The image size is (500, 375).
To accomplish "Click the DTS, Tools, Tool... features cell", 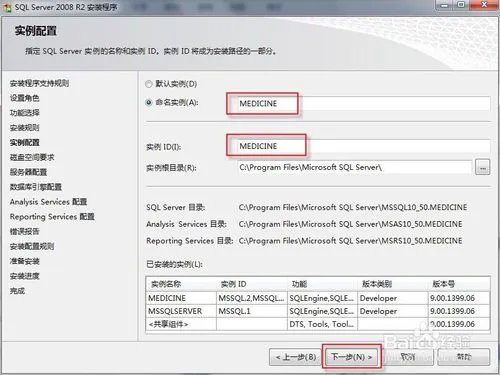I will coord(322,324).
